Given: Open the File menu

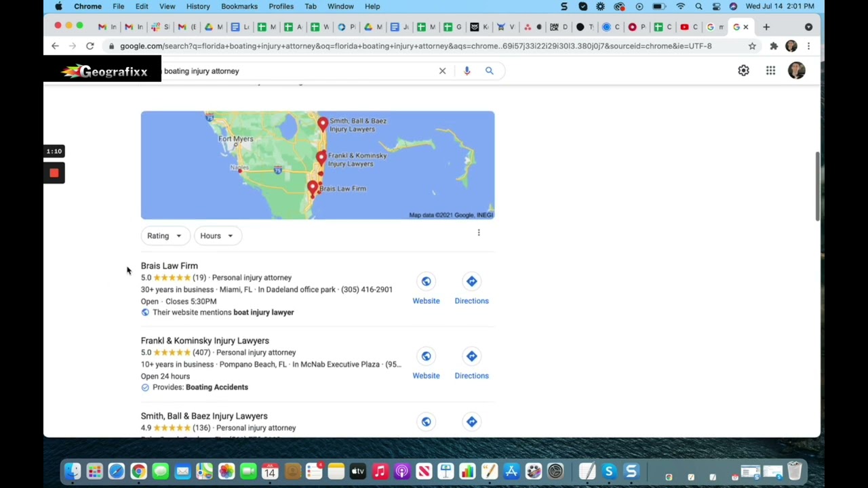Looking at the screenshot, I should (x=119, y=6).
